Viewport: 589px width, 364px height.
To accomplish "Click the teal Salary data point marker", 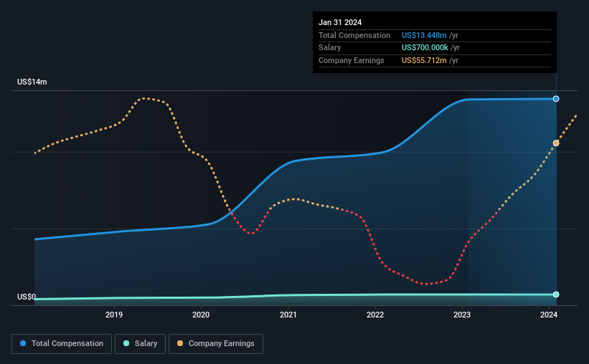I will [x=556, y=294].
